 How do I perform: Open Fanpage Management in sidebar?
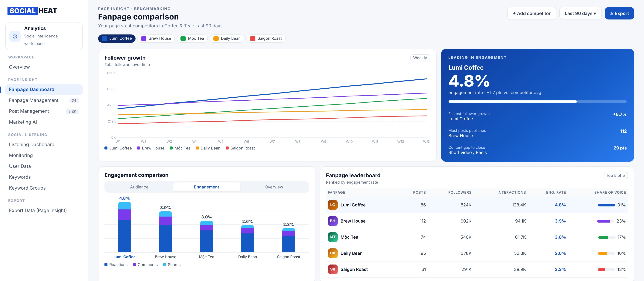pos(44,100)
